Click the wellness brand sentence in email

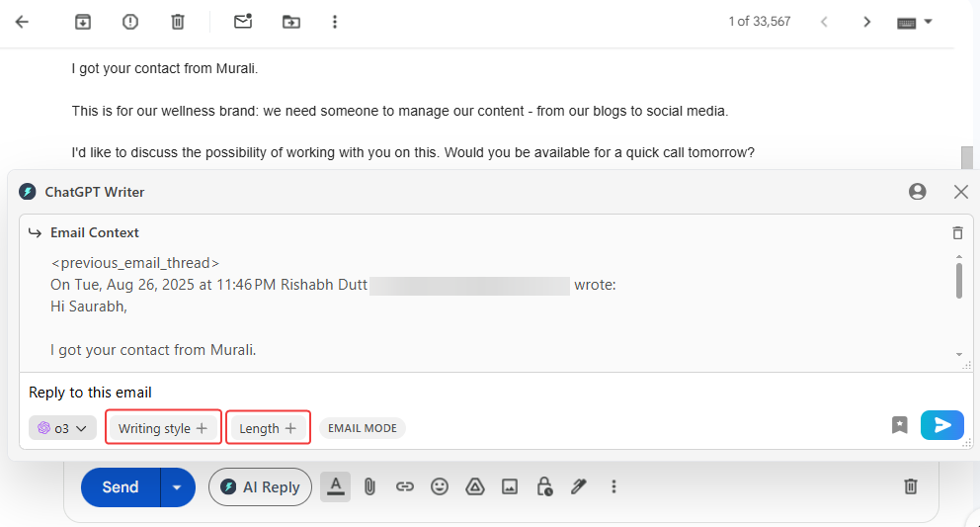pyautogui.click(x=400, y=112)
